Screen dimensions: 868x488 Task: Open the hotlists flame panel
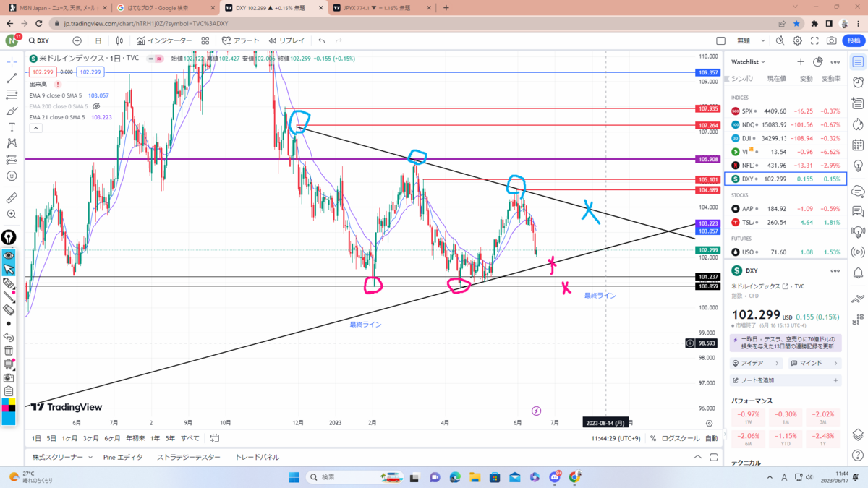click(859, 124)
